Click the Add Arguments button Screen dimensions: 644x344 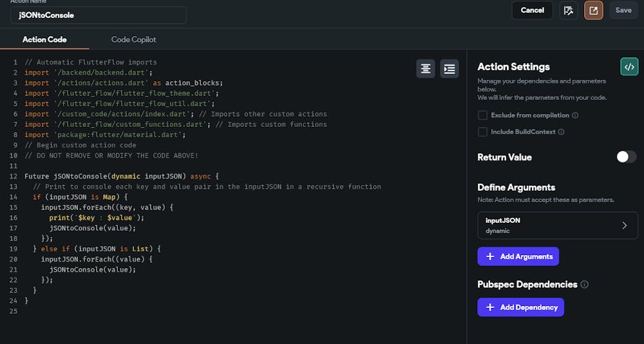click(x=518, y=256)
